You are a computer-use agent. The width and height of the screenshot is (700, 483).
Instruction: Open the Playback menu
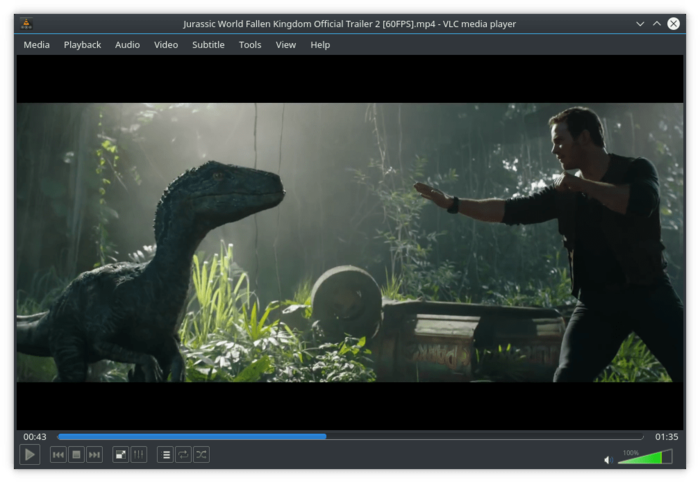82,45
